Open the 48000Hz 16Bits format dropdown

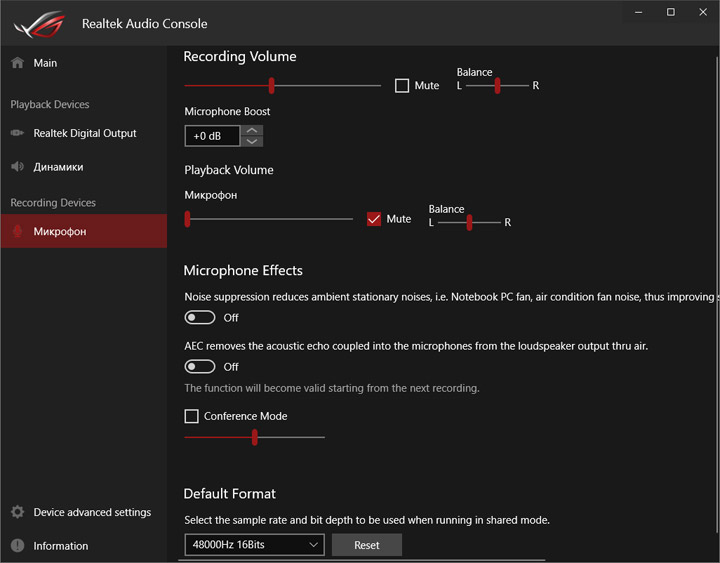254,545
